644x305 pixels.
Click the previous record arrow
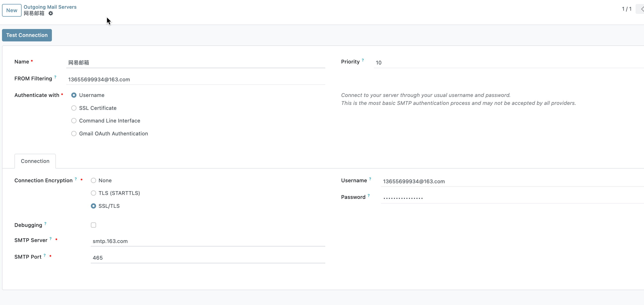click(x=642, y=9)
